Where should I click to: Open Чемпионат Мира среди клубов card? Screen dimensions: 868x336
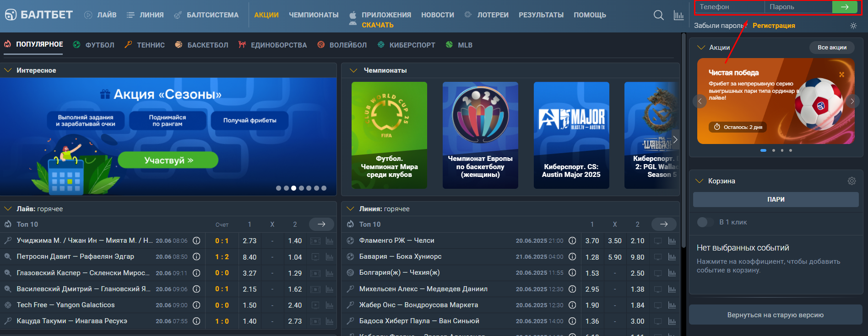(x=389, y=135)
